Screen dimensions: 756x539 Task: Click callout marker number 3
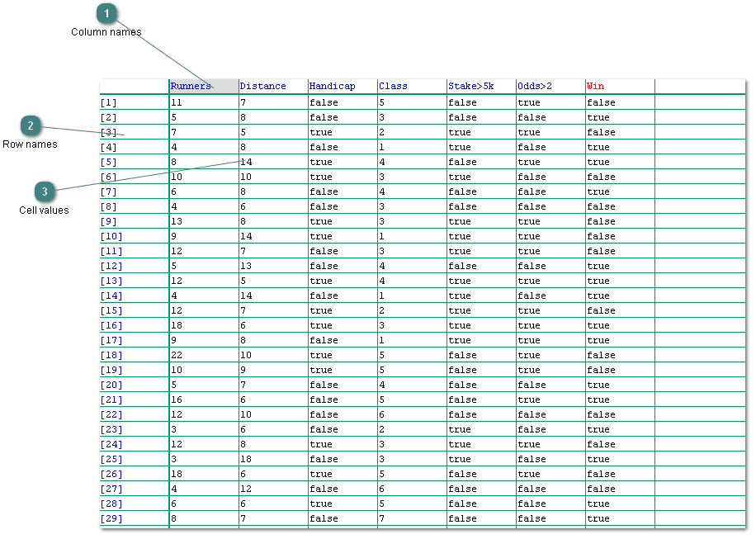pos(45,191)
